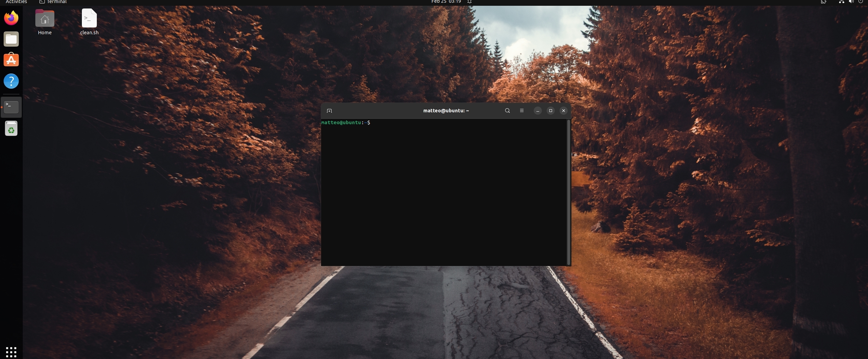Maximize the Terminal window
The height and width of the screenshot is (359, 868).
click(550, 111)
